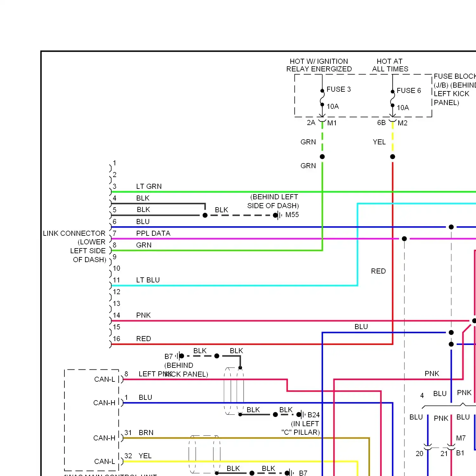Click the 10A rating under FUSE 6
476x476 pixels.
403,108
